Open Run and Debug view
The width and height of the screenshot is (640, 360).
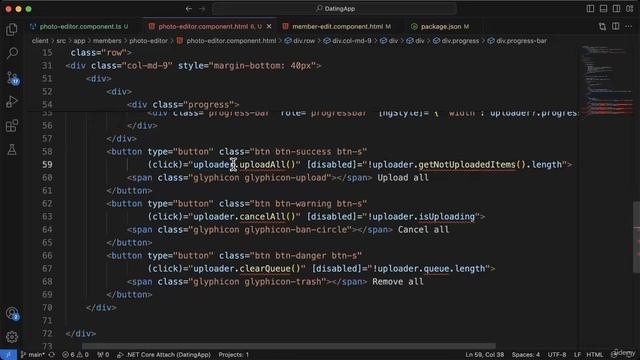[12, 101]
